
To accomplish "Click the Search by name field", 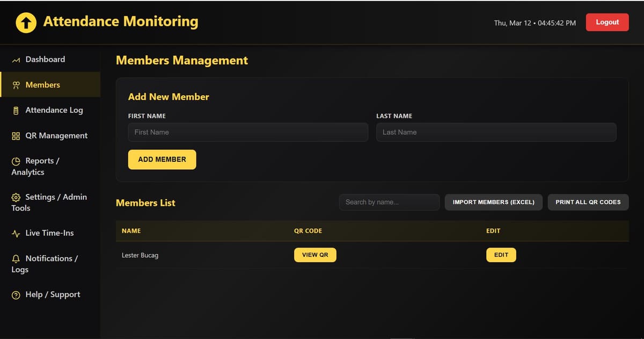I will 389,202.
